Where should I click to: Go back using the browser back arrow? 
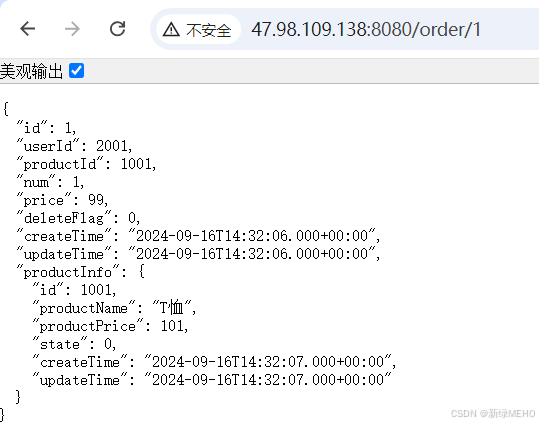(28, 29)
